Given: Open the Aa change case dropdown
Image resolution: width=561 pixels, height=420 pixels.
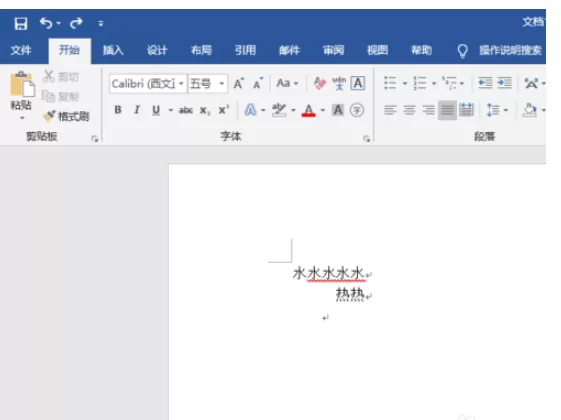Looking at the screenshot, I should (x=287, y=83).
